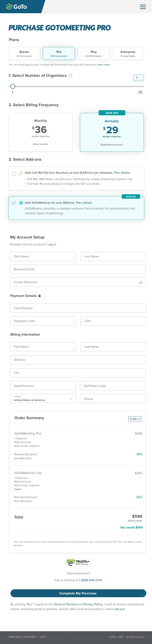This screenshot has height=644, width=152.
Task: Toggle password visibility eye icon
Action: (141, 283)
